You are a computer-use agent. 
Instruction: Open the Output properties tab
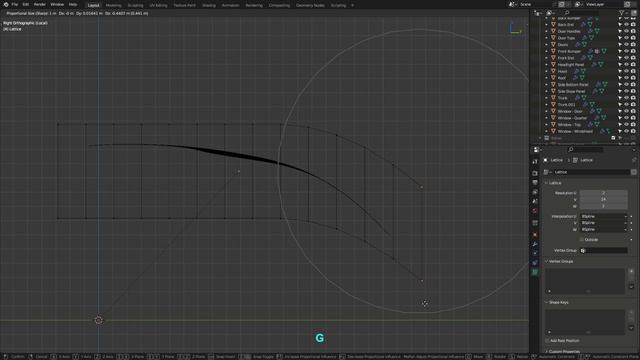535,182
